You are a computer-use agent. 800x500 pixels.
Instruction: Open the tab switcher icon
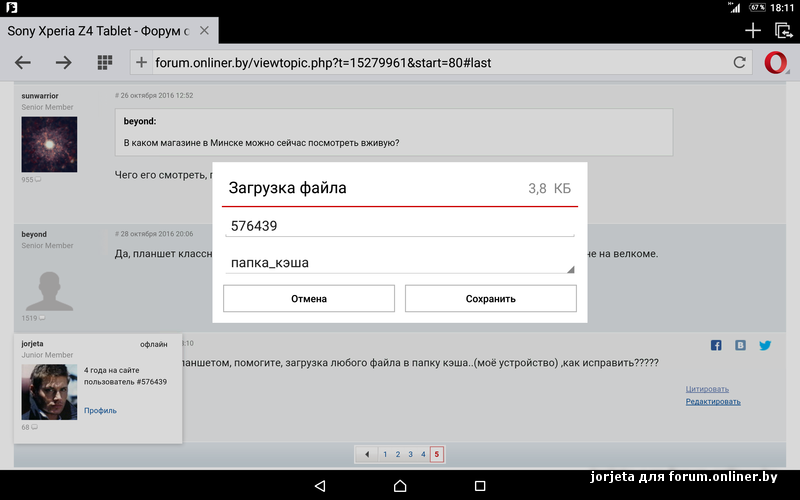(x=783, y=31)
